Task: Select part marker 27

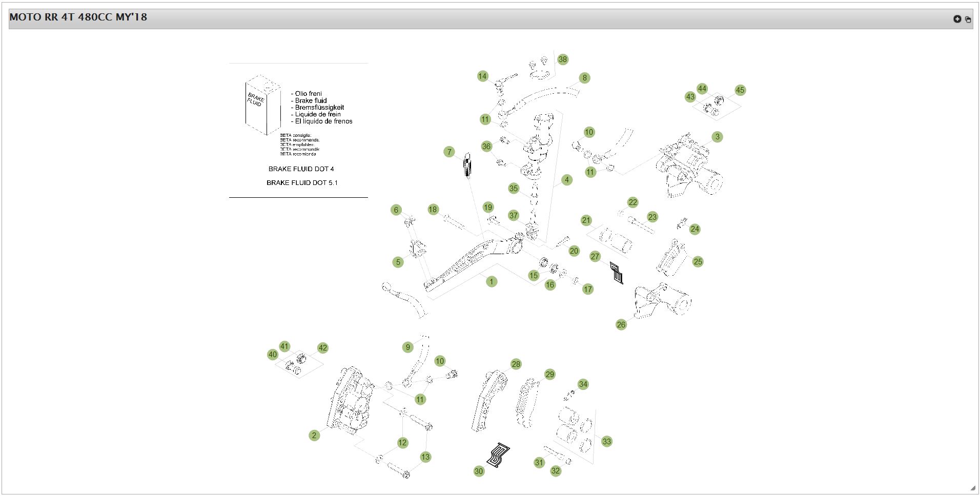Action: tap(595, 257)
